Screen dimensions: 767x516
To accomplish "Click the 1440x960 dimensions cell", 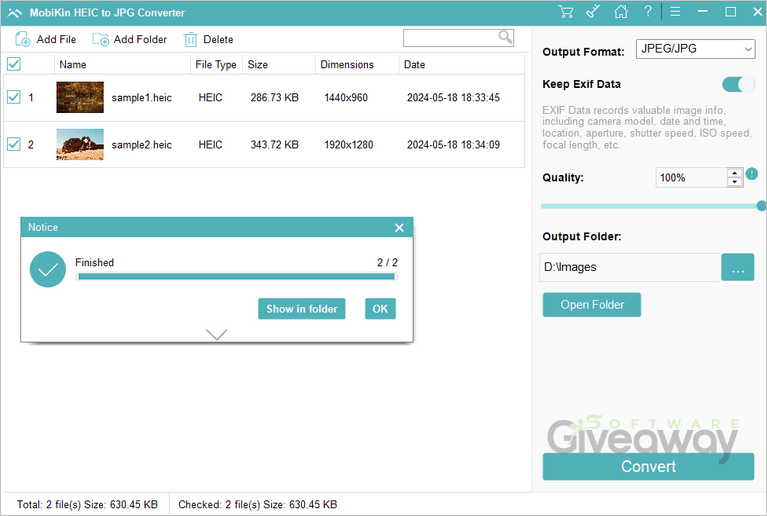I will (346, 97).
